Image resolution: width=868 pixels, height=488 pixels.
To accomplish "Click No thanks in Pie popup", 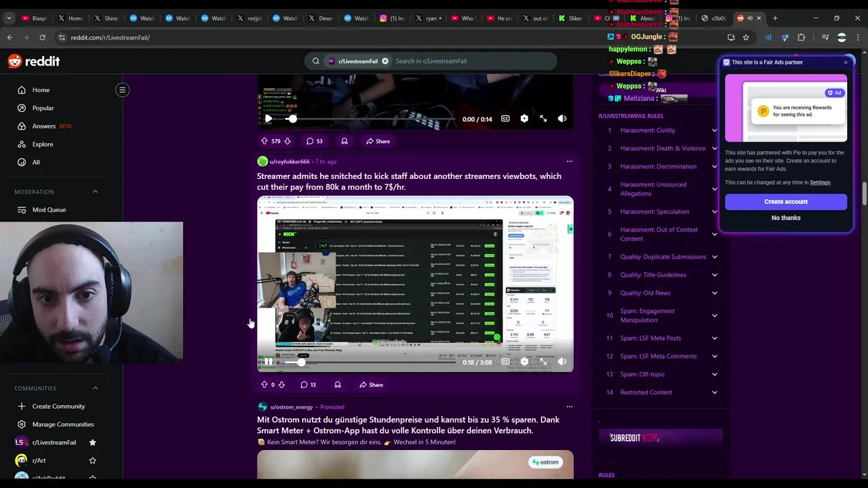I will (786, 218).
